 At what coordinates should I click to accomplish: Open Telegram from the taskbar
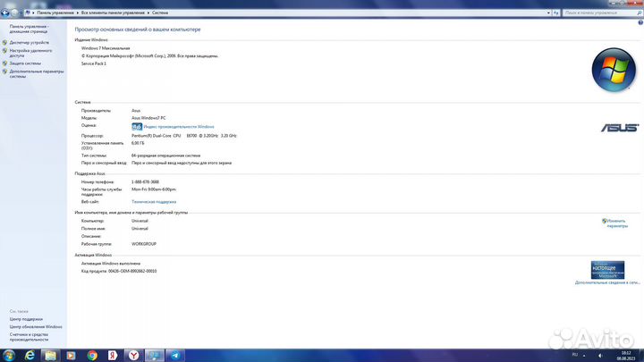click(175, 355)
